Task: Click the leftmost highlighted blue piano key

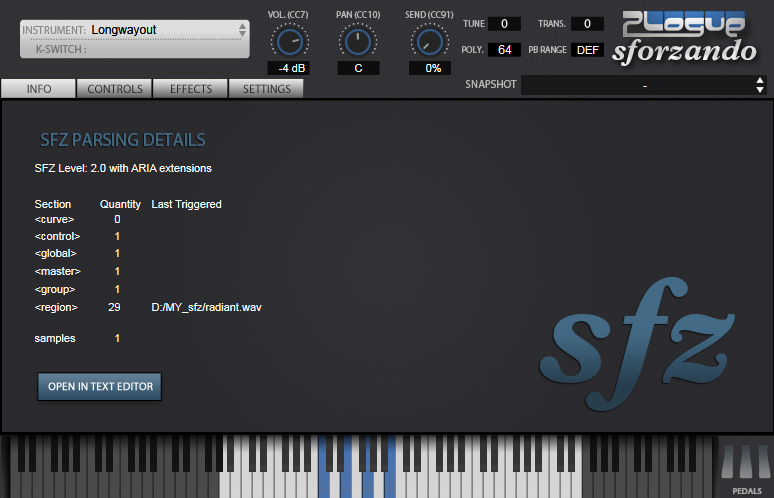Action: (324, 484)
